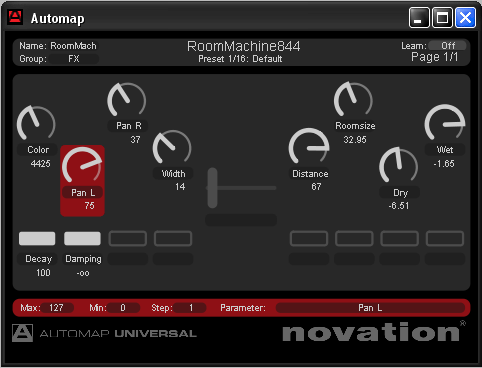Screen dimensions: 482x368
Task: Select the Pan L knob
Action: tap(82, 166)
